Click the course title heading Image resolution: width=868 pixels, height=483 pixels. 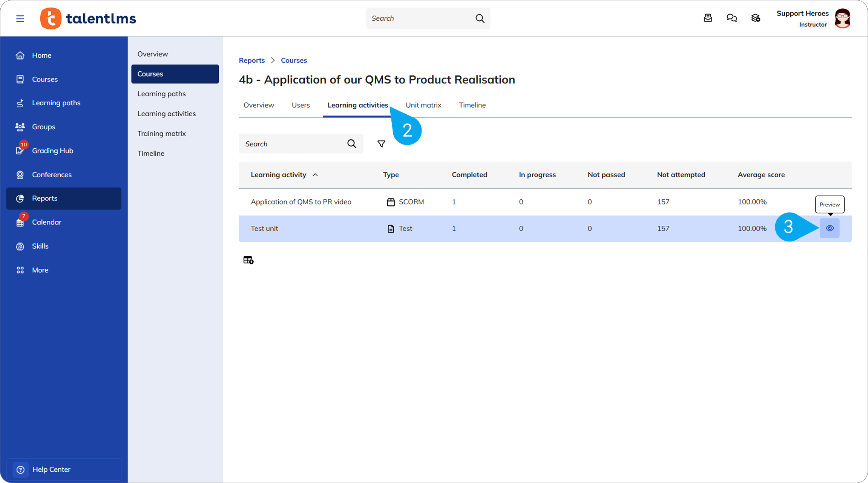coord(377,80)
